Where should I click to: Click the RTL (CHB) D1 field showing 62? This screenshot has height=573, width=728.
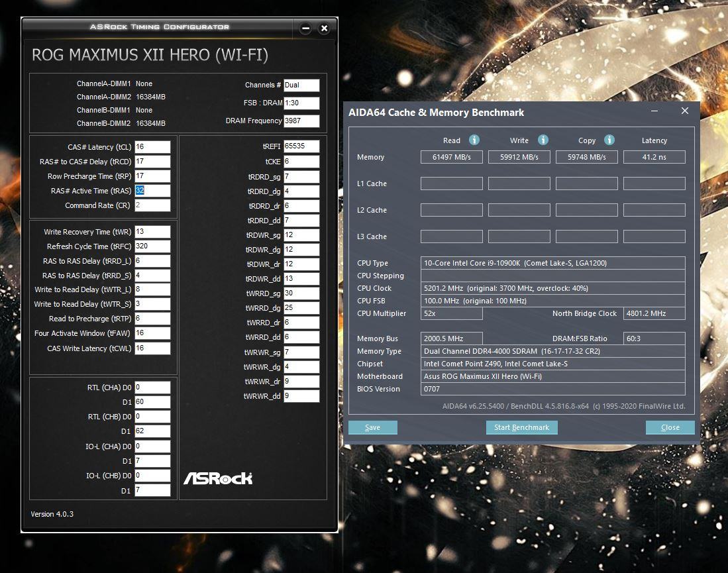(x=152, y=431)
